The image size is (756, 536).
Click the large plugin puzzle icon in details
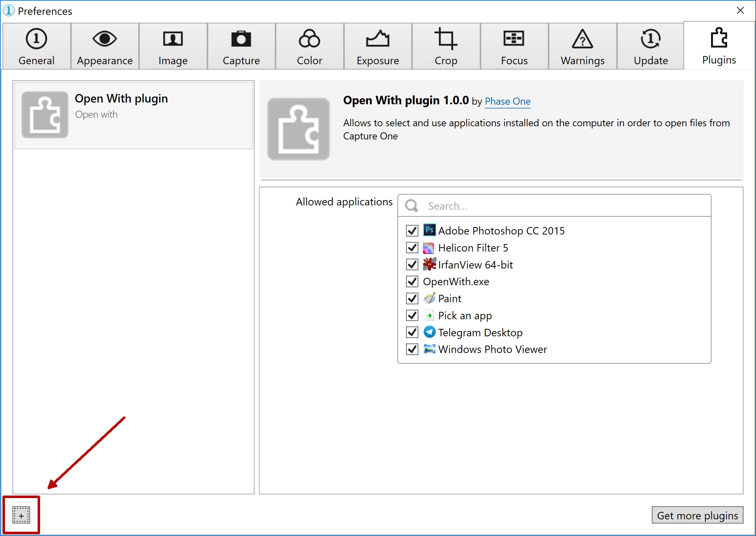point(299,129)
